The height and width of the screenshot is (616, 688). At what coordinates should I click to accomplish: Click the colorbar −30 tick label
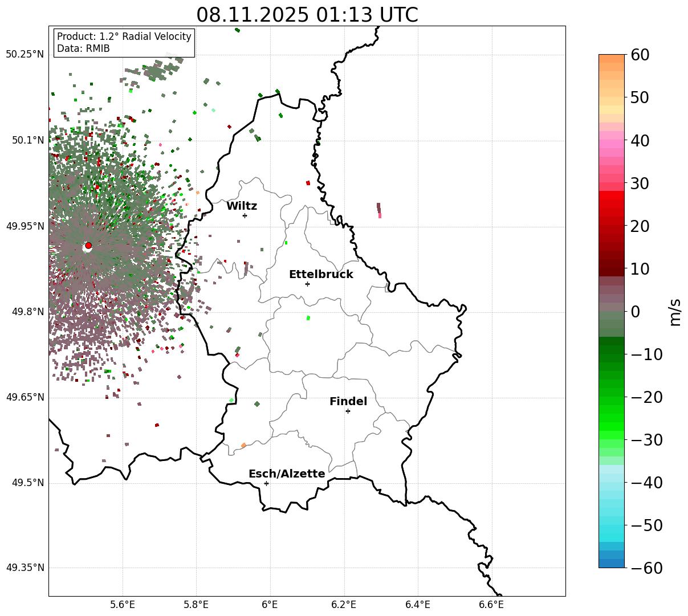646,440
